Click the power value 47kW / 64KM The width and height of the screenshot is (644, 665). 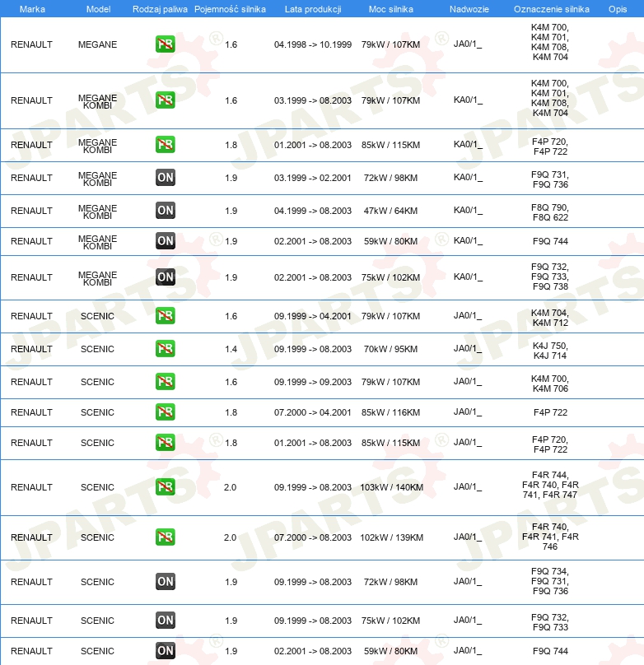coord(390,211)
